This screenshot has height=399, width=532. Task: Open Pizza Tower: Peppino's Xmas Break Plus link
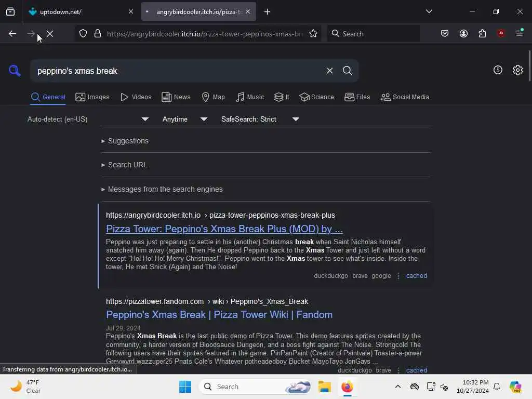pos(224,229)
